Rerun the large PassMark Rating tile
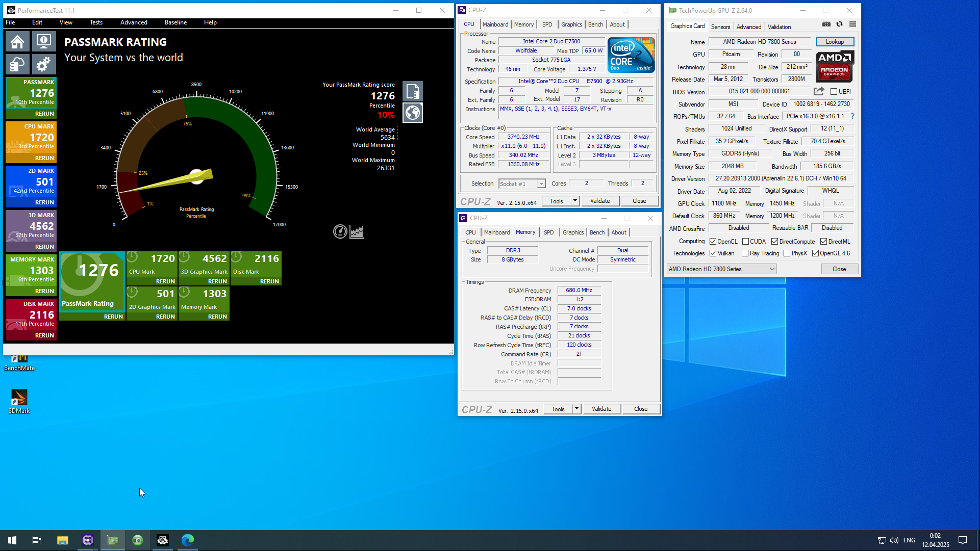 [113, 317]
